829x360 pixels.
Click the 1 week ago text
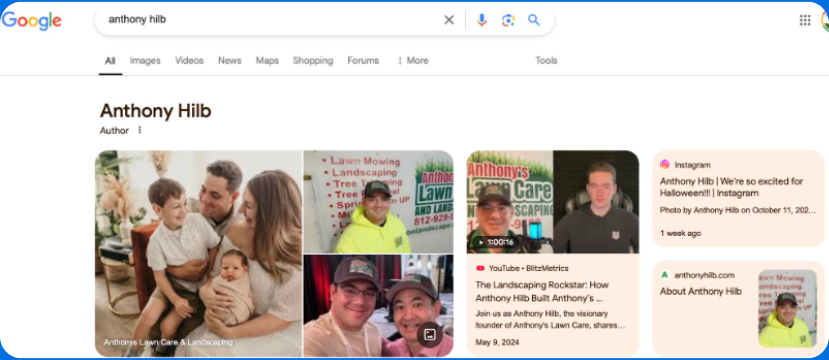tap(680, 233)
